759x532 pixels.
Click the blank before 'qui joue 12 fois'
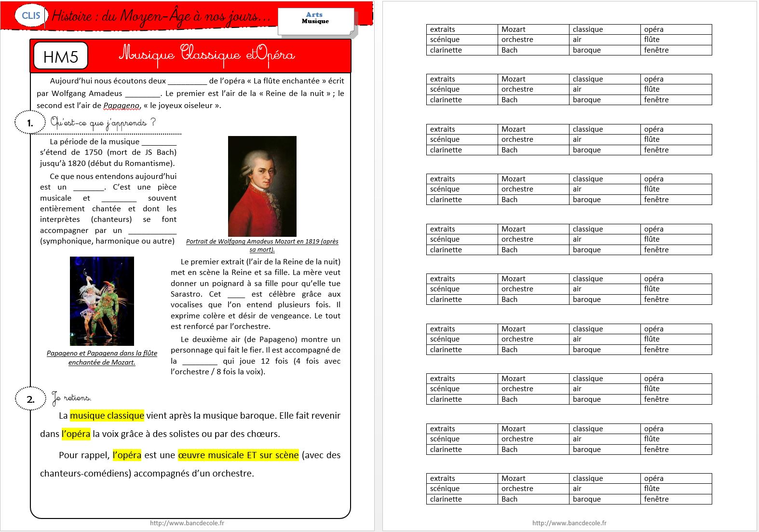[x=200, y=362]
